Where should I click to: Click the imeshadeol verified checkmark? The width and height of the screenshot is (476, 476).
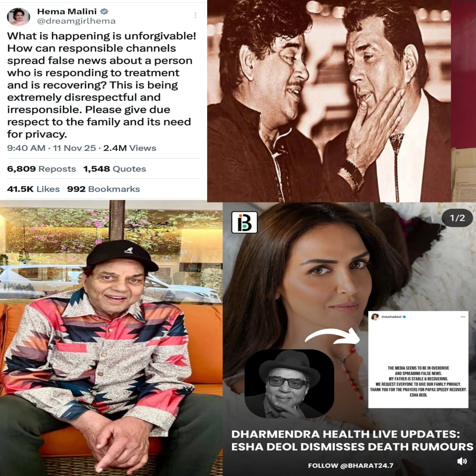coord(404,317)
